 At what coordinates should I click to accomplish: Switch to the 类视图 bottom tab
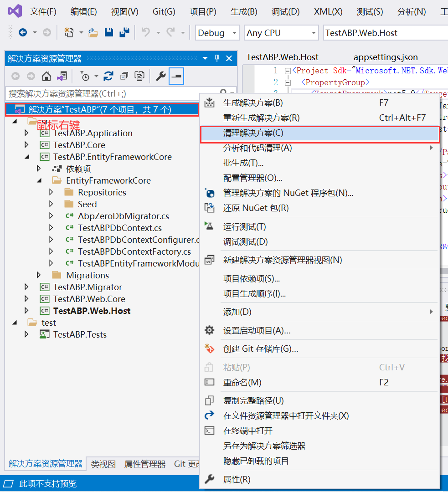coord(103,464)
